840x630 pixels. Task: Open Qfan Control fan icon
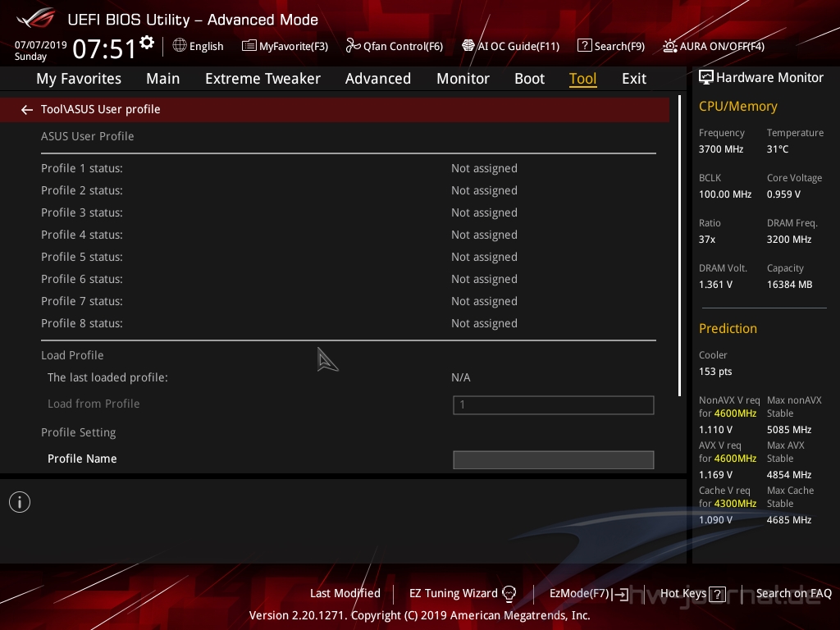tap(353, 46)
